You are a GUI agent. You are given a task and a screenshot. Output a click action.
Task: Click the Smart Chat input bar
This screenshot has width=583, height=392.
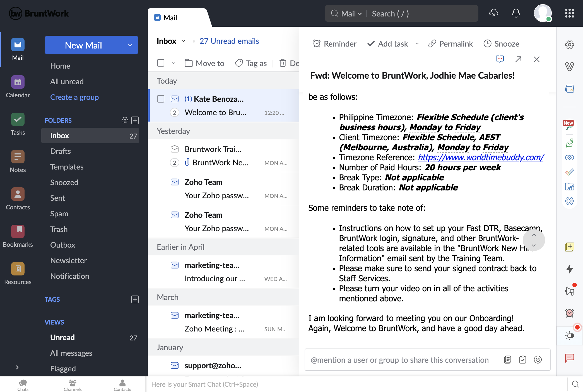point(357,384)
